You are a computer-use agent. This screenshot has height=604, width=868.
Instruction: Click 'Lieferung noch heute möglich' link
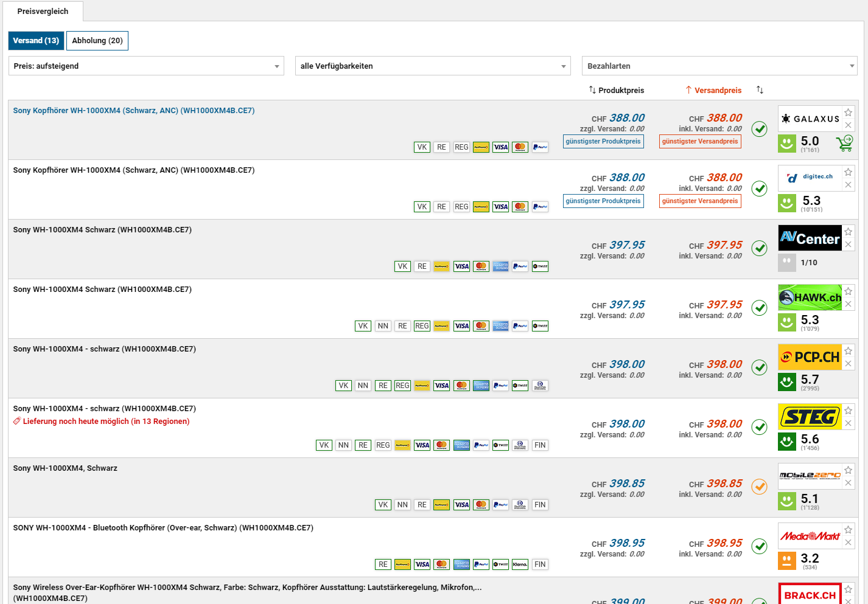pyautogui.click(x=106, y=422)
